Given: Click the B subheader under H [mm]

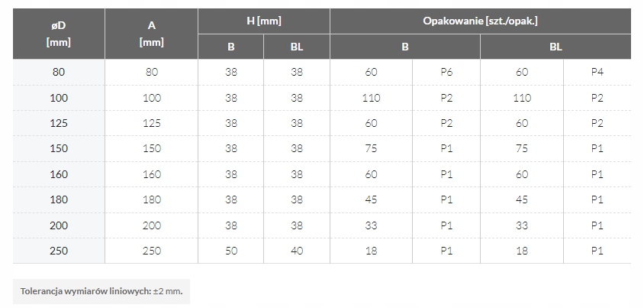Looking at the screenshot, I should coord(230,47).
